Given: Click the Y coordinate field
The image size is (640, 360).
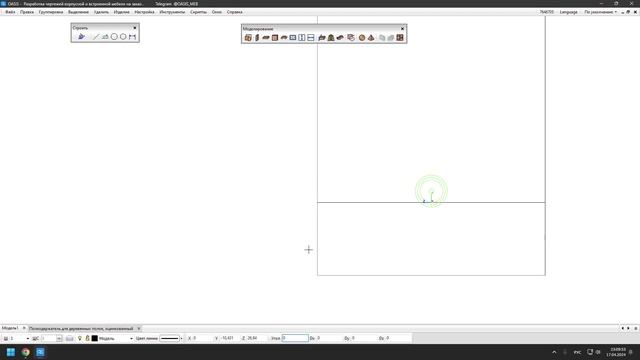Looking at the screenshot, I should pos(229,338).
